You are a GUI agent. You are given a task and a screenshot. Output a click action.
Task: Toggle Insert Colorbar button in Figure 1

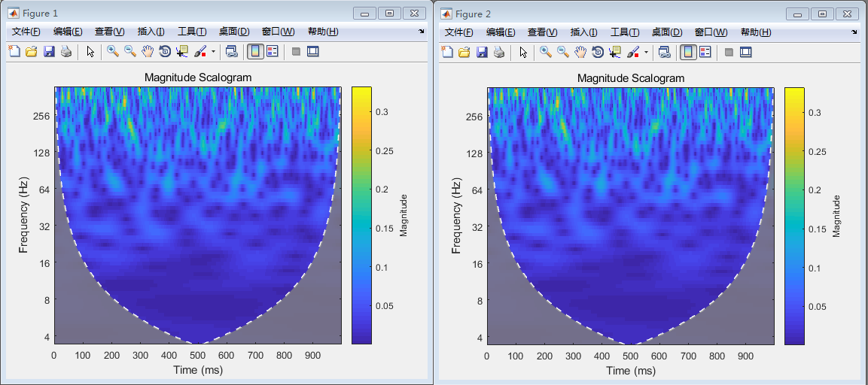coord(254,52)
